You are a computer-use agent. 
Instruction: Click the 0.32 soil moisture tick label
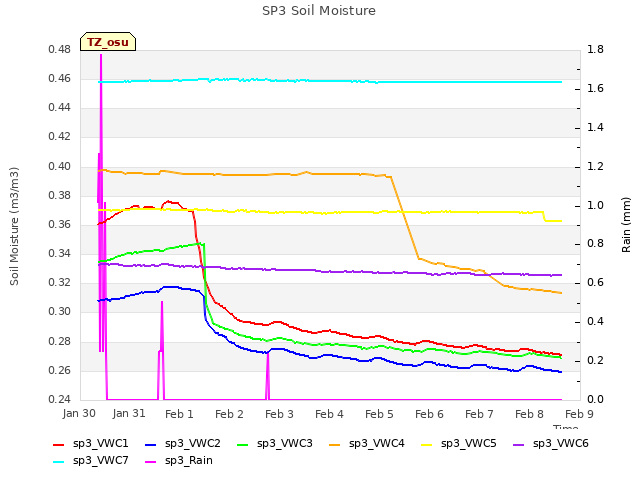coord(60,282)
